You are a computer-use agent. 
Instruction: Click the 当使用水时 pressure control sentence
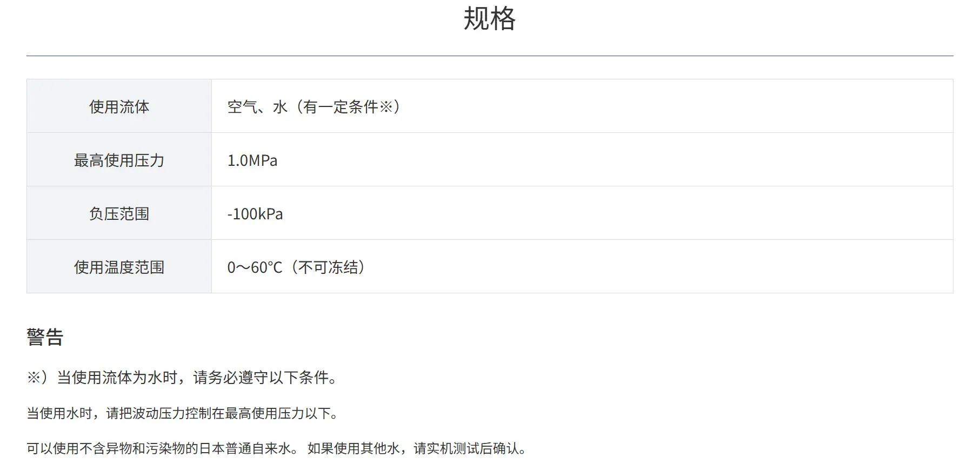[184, 414]
